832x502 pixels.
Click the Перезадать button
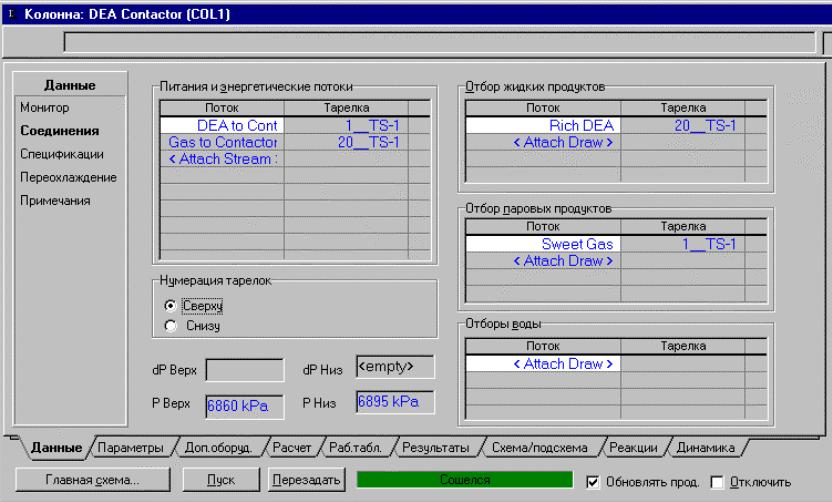306,480
